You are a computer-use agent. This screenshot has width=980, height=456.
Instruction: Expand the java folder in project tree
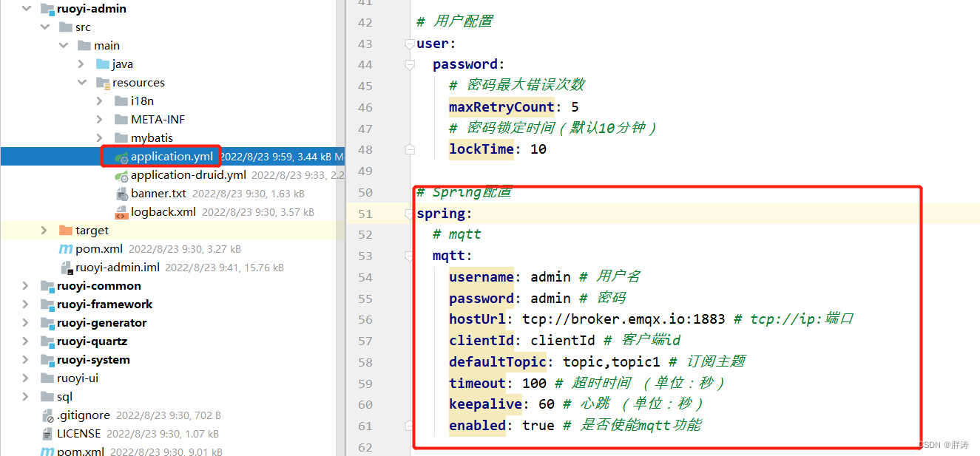83,64
